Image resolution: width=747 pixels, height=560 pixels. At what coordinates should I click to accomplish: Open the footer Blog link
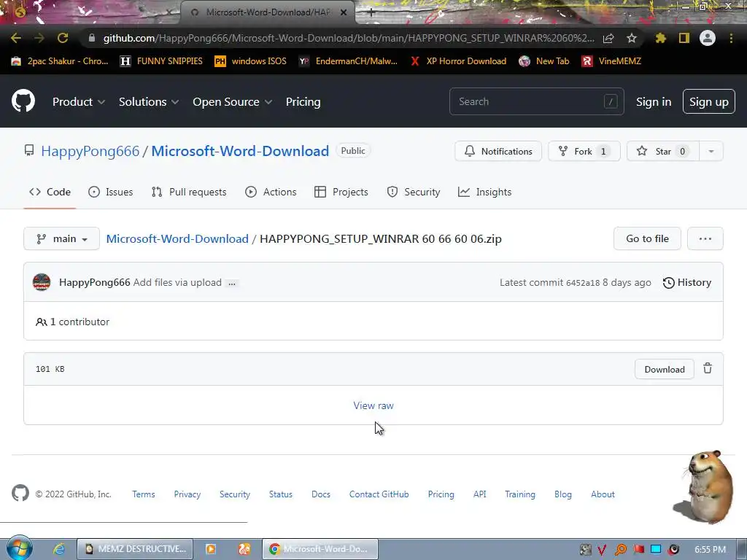pyautogui.click(x=562, y=494)
